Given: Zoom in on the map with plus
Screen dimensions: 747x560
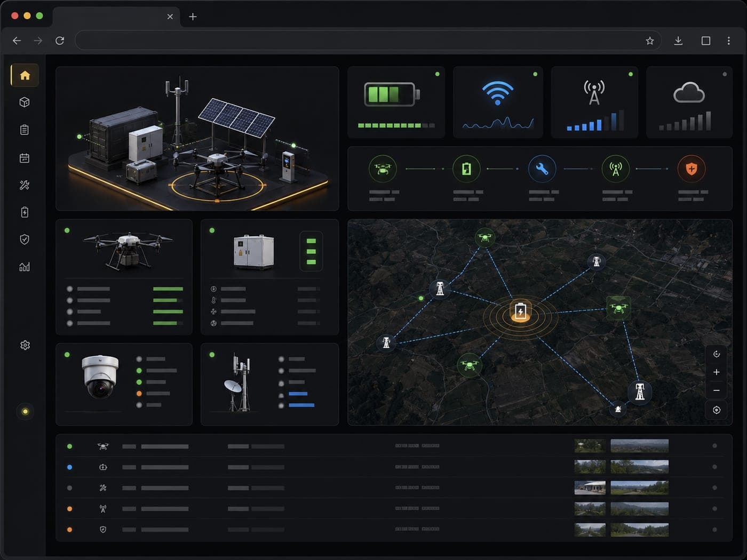Looking at the screenshot, I should (717, 372).
